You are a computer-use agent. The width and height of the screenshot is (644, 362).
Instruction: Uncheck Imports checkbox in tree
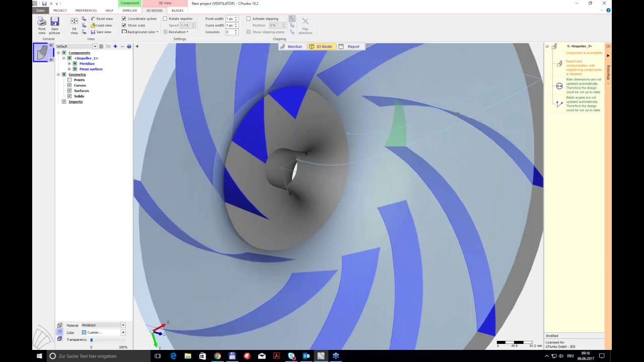coord(64,102)
